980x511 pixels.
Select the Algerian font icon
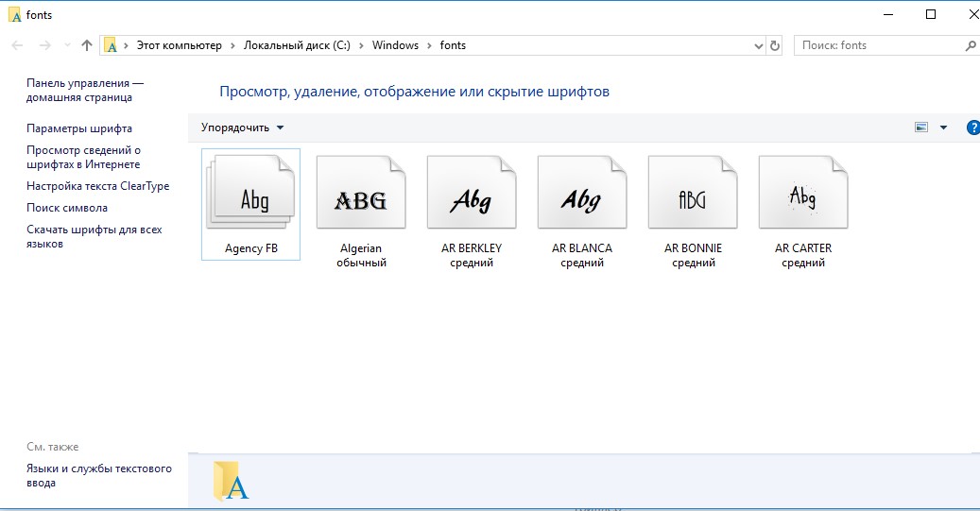[x=361, y=194]
